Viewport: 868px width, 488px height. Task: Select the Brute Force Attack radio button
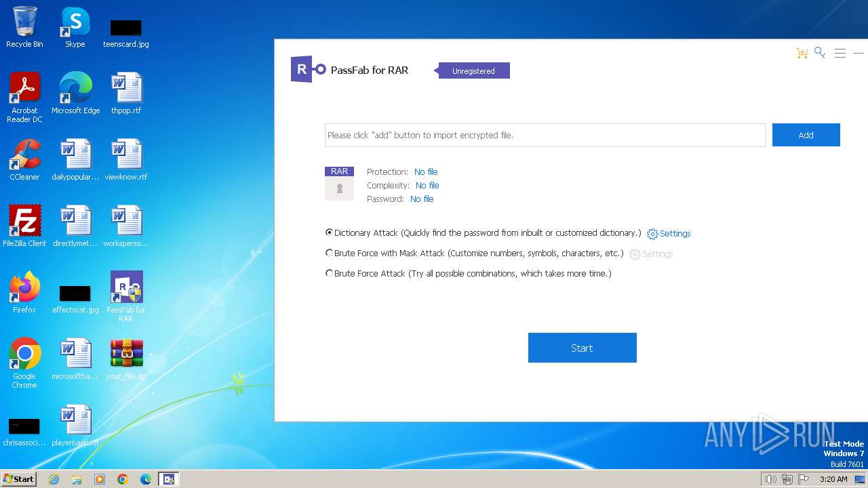click(330, 273)
